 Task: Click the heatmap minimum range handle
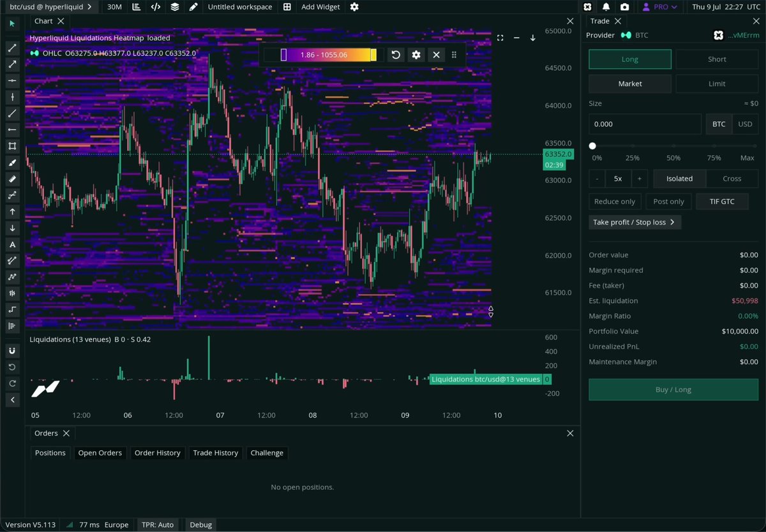coord(283,55)
